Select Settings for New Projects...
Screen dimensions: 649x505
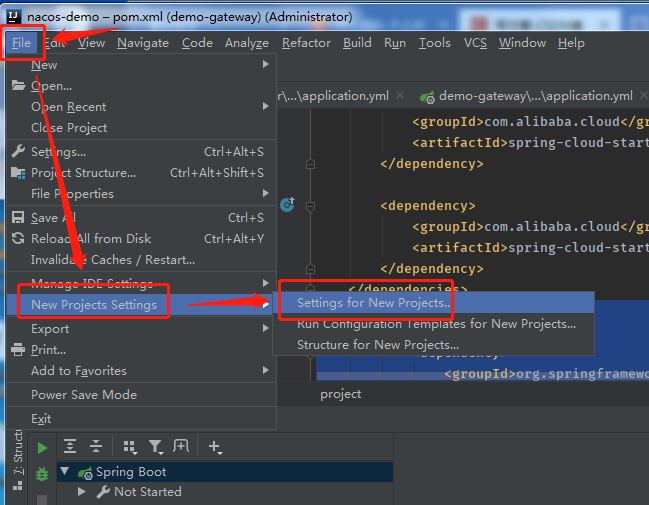pyautogui.click(x=433, y=303)
